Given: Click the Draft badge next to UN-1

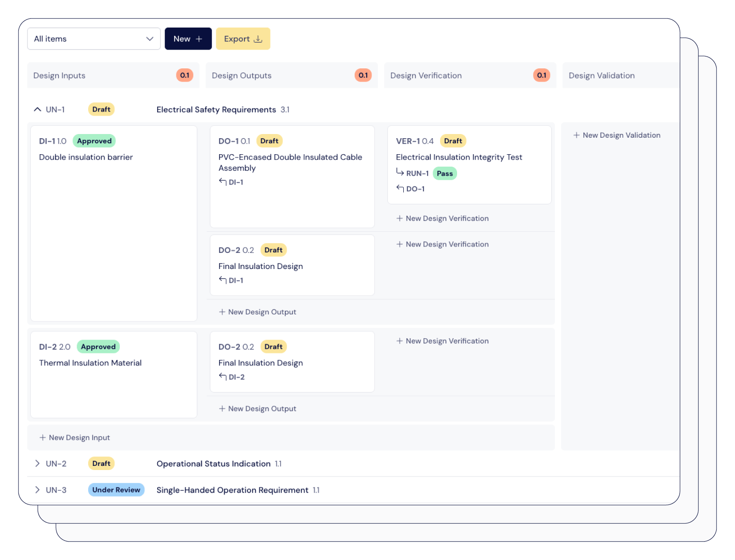Looking at the screenshot, I should 101,109.
